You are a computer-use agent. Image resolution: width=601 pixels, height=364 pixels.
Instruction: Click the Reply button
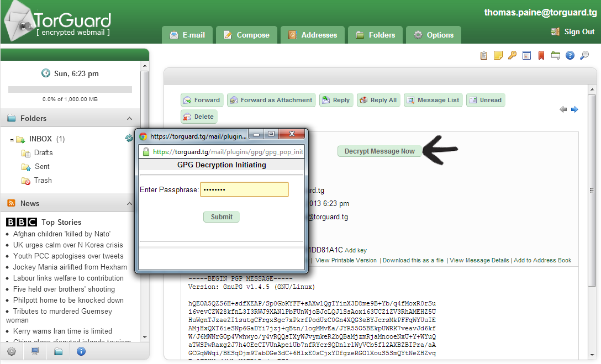[x=336, y=100]
